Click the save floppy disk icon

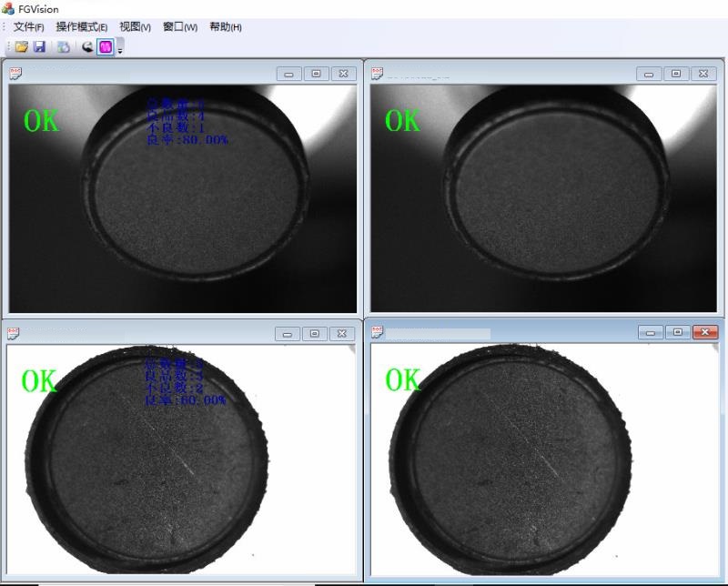point(39,46)
